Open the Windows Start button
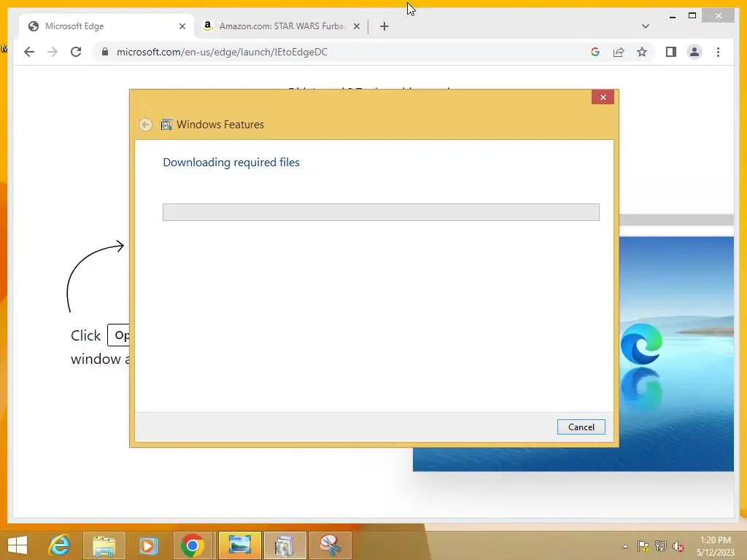Image resolution: width=747 pixels, height=560 pixels. pos(18,545)
